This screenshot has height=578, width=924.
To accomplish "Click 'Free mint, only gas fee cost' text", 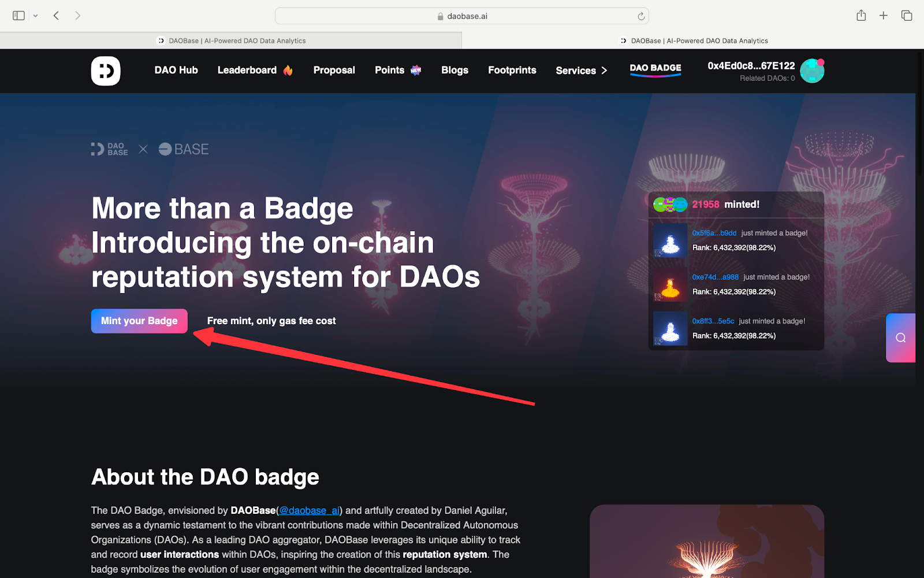I will tap(271, 321).
